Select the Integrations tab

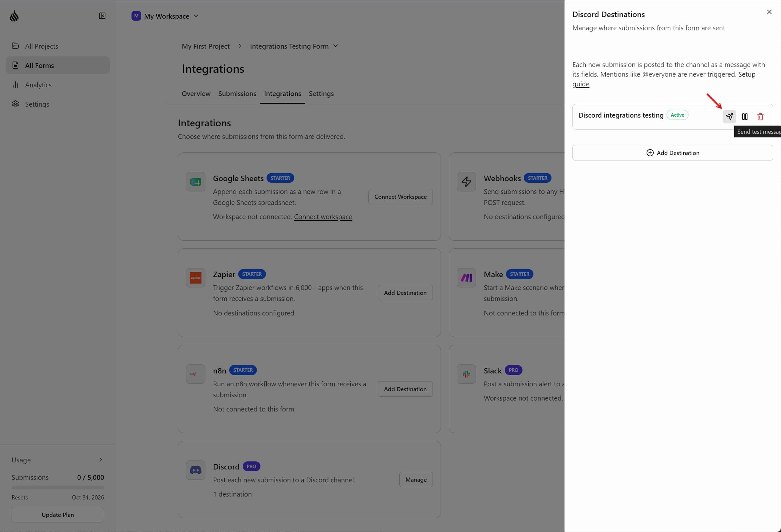(x=282, y=94)
